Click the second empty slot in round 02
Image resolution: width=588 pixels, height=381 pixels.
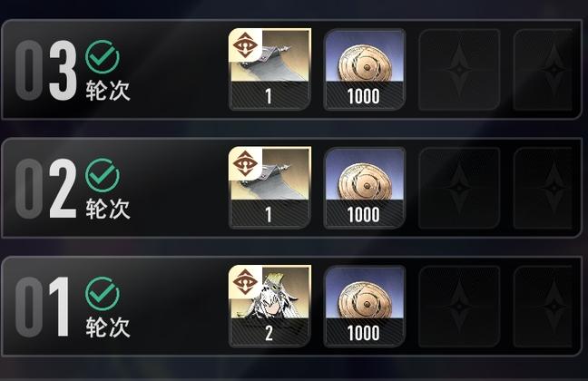point(543,188)
